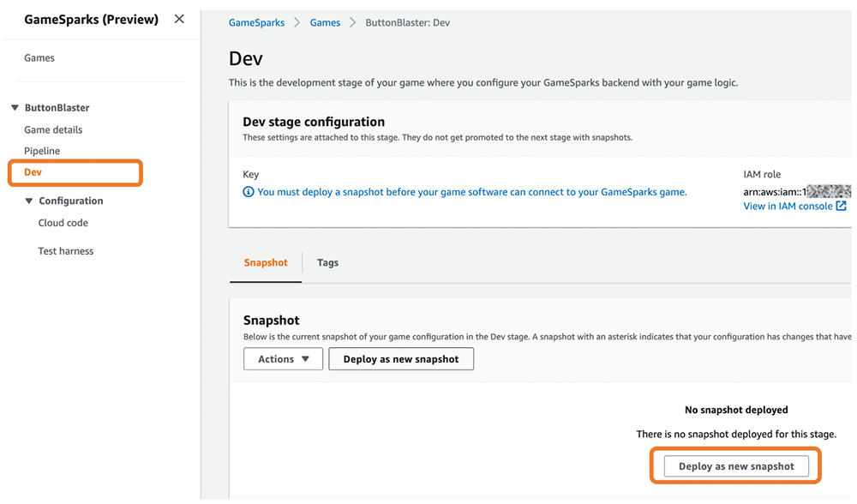
Task: Go to Games breadcrumb link
Action: coord(325,23)
